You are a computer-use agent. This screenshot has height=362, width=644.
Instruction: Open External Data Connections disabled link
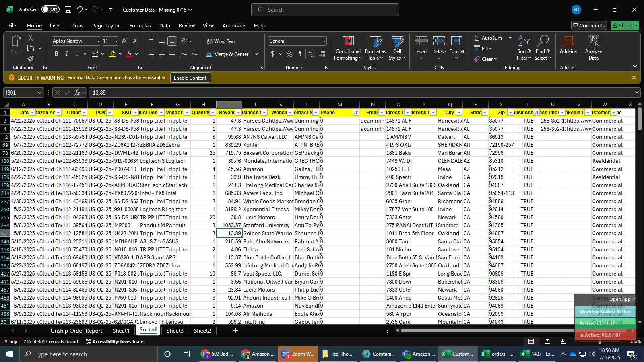(116, 78)
